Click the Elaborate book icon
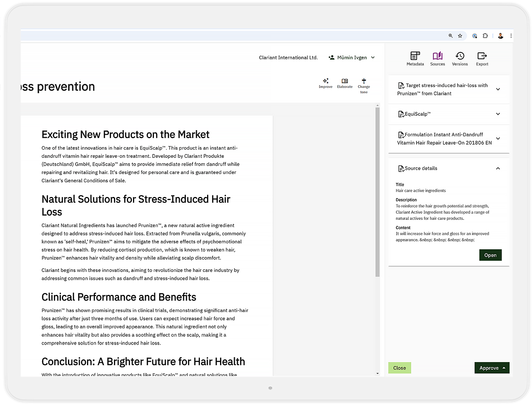The image size is (532, 408). point(345,81)
